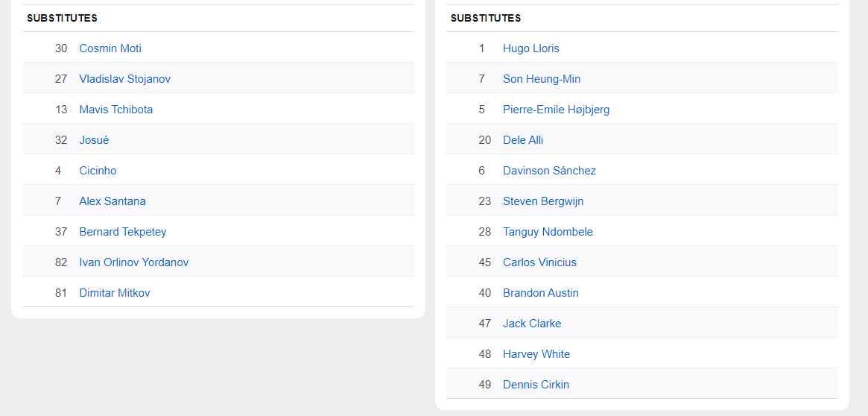Open Jack Clarke's player link

point(532,324)
